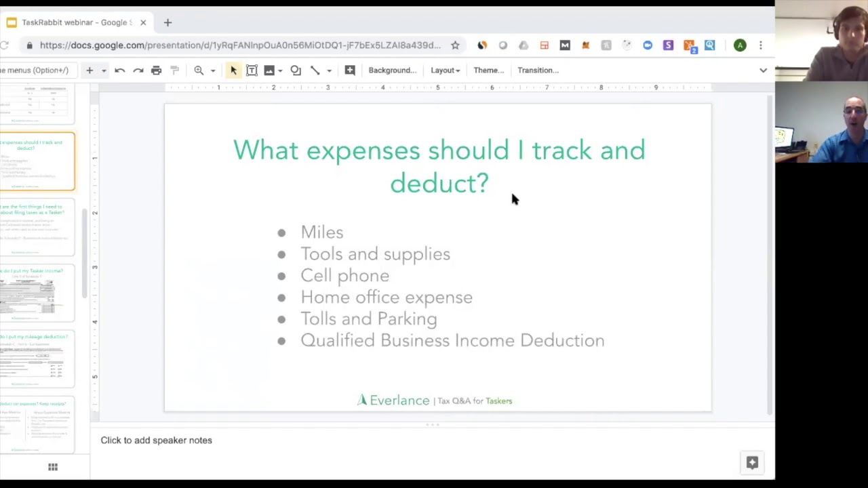868x488 pixels.
Task: Select the filing taxes slide thumbnail
Action: [x=37, y=227]
